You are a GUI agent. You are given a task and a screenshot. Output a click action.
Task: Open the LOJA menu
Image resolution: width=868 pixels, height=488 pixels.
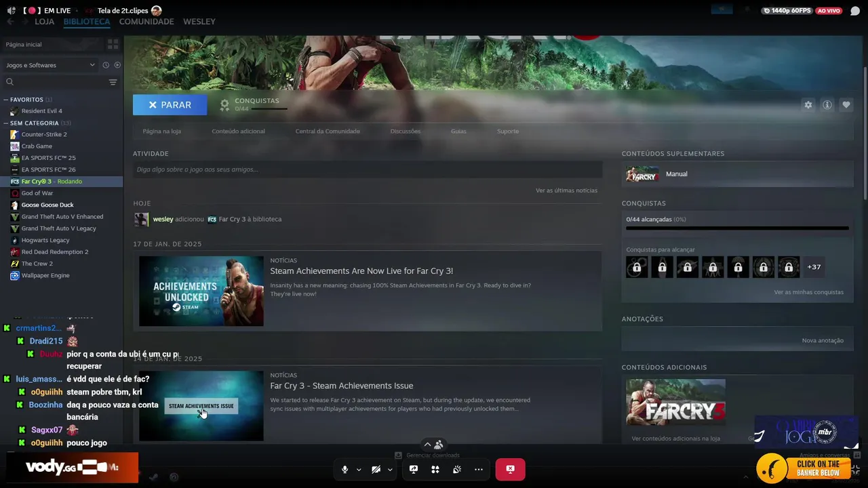(x=44, y=22)
